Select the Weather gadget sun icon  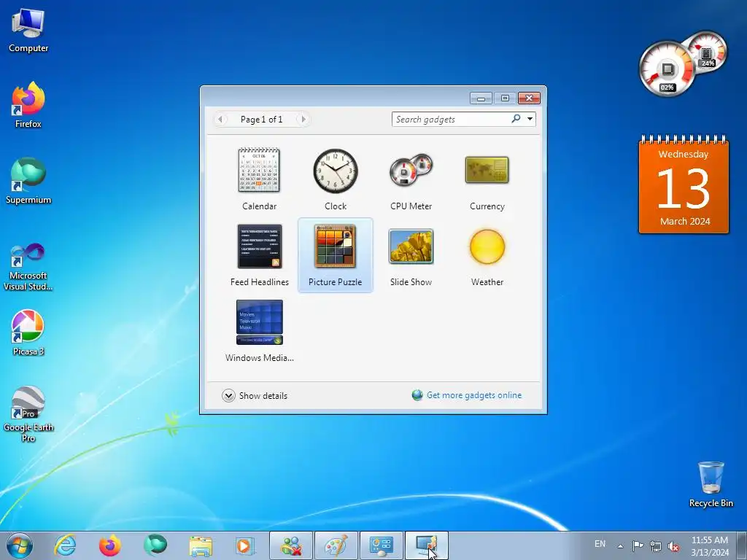487,246
